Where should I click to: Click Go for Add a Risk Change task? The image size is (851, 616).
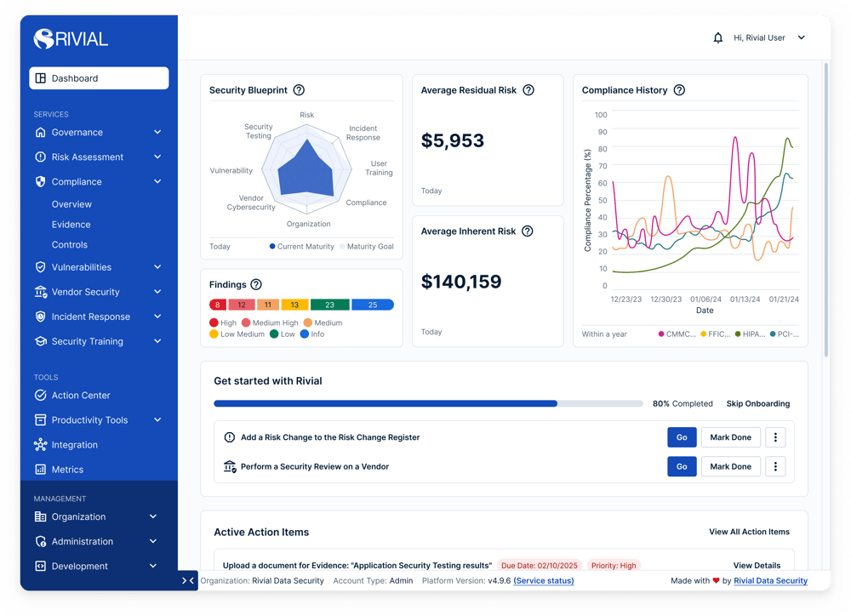[x=682, y=437]
